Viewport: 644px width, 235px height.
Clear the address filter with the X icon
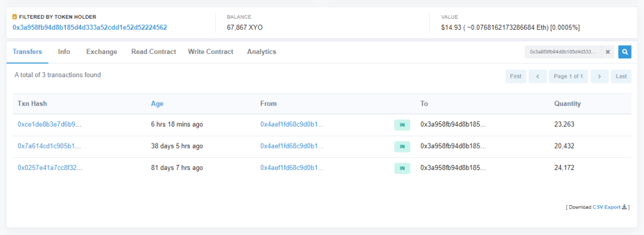608,52
